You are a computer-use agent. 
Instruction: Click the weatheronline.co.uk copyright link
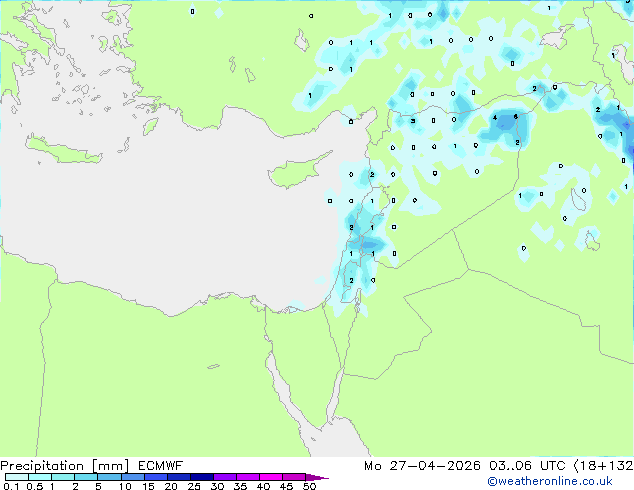[550, 481]
